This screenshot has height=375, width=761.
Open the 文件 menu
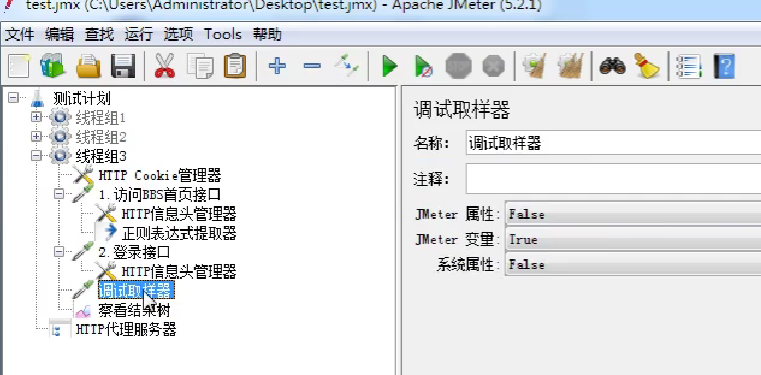coord(19,34)
